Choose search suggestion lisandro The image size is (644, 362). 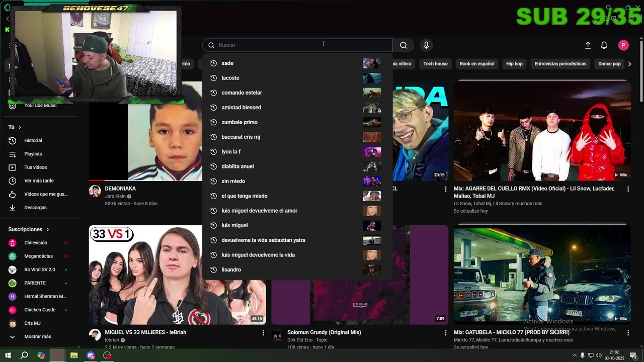click(297, 269)
